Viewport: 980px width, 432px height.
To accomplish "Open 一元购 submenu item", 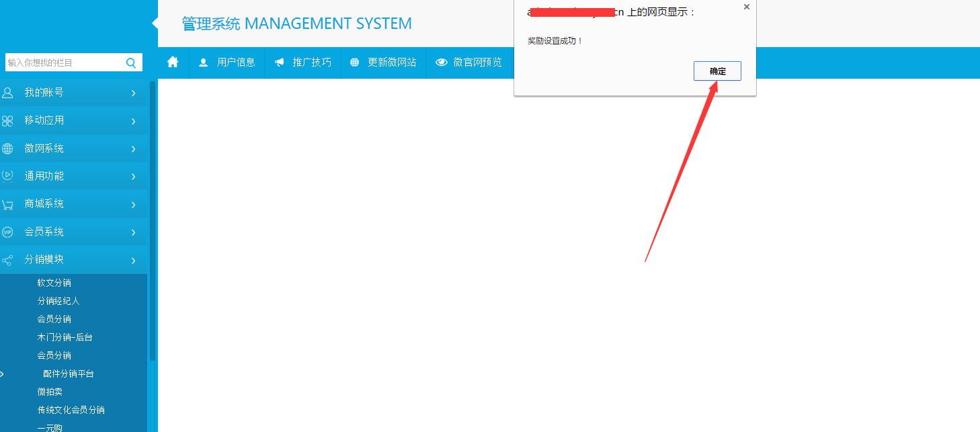I will 50,427.
